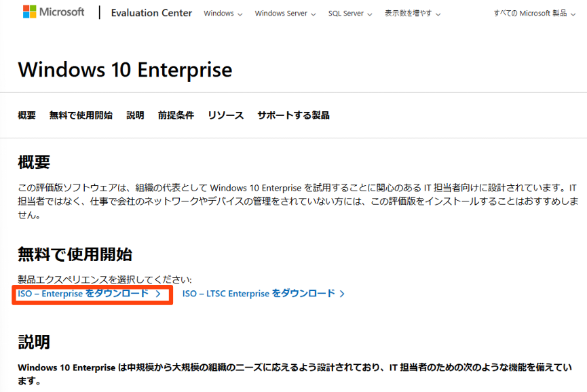Click the 概要 section heading
The height and width of the screenshot is (392, 587).
pos(34,162)
